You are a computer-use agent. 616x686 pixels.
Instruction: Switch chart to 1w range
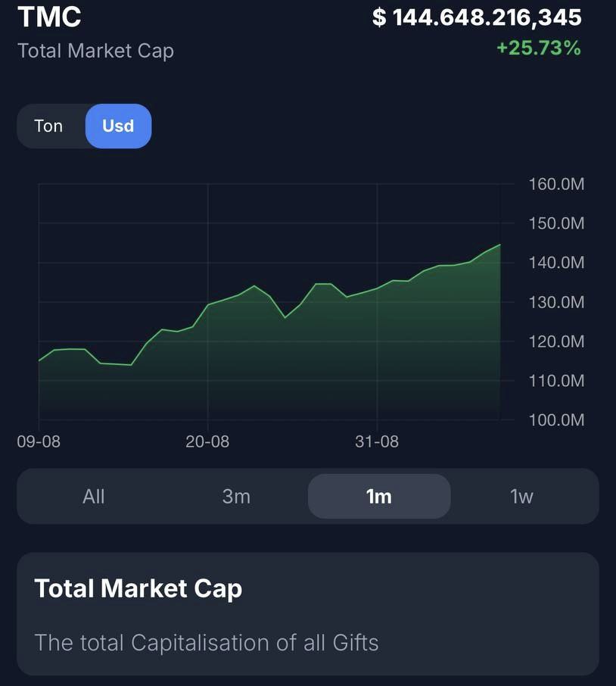point(521,496)
